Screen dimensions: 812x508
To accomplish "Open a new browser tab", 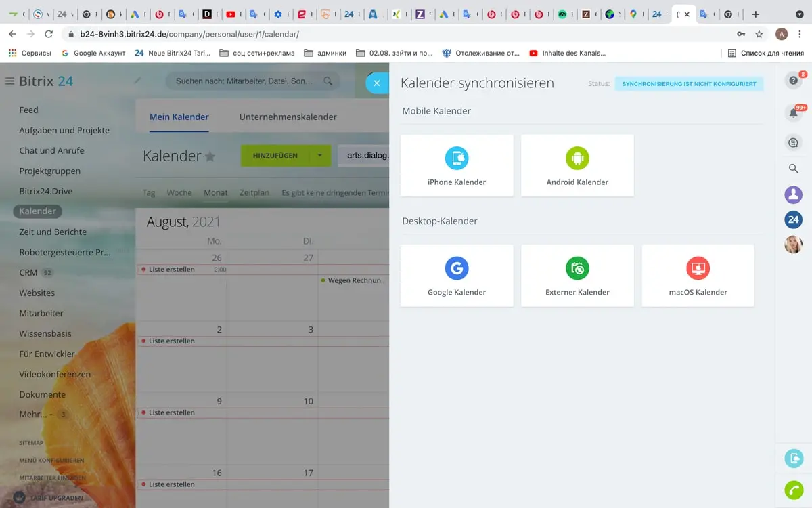I will click(x=756, y=14).
